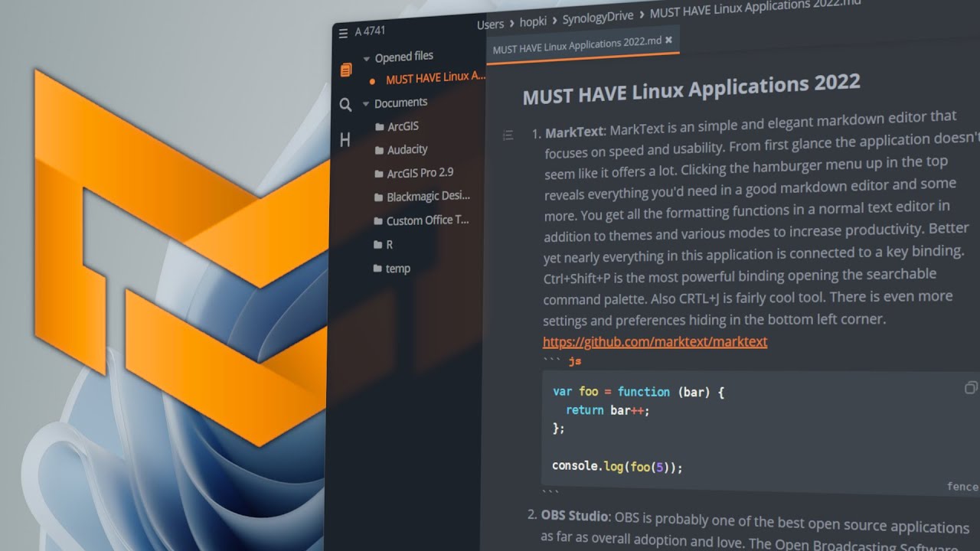980x551 pixels.
Task: Click the var foo = function code line
Action: tap(639, 392)
